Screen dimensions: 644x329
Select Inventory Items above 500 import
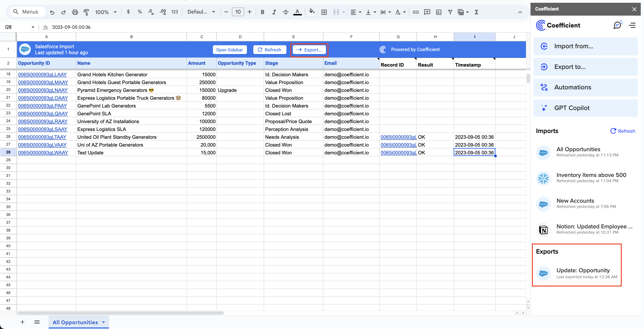pos(585,178)
